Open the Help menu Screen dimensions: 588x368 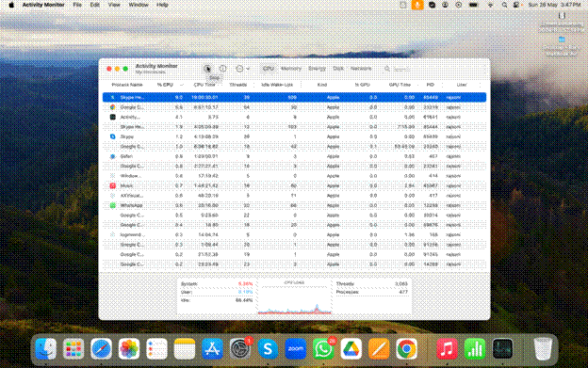[162, 5]
